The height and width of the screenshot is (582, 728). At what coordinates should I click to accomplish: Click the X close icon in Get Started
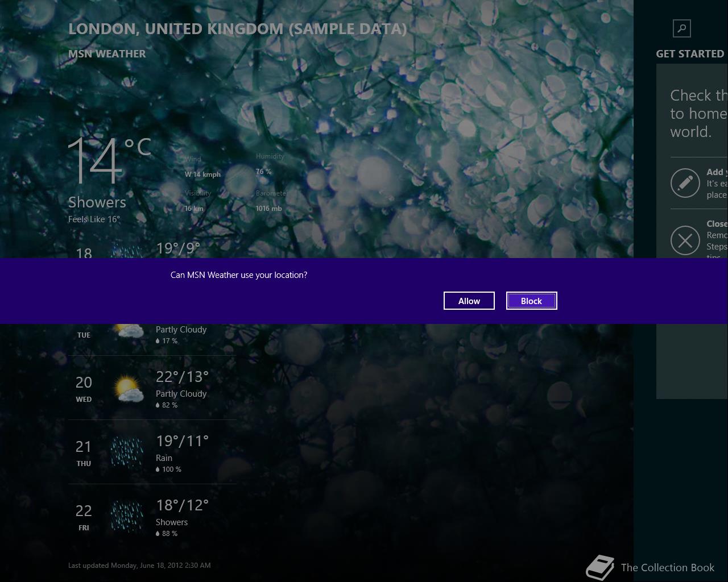(x=685, y=240)
